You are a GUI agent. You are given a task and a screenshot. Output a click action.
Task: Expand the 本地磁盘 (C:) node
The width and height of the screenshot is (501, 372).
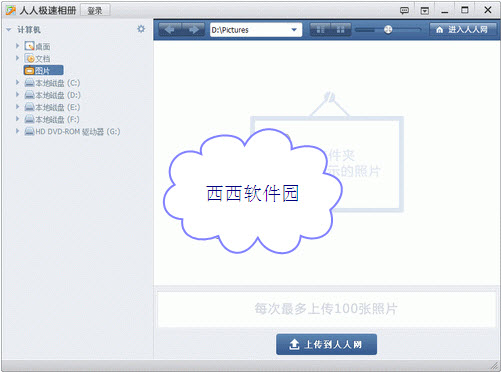click(x=17, y=82)
